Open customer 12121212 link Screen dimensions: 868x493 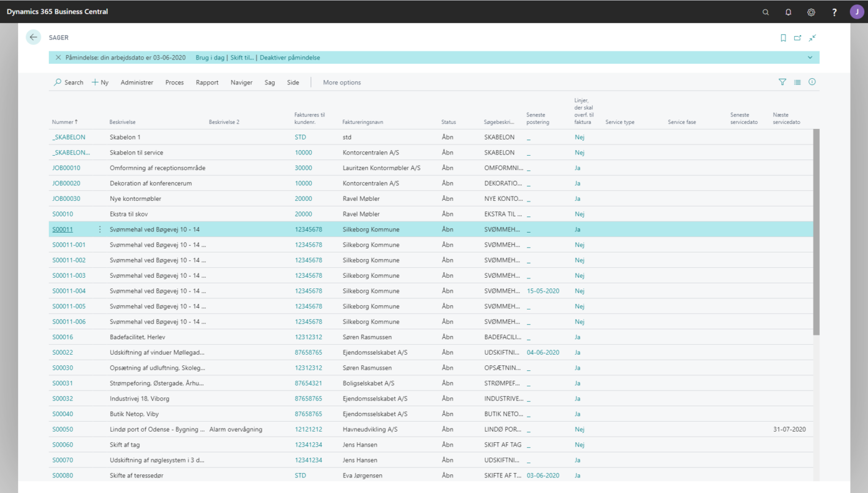pos(308,429)
